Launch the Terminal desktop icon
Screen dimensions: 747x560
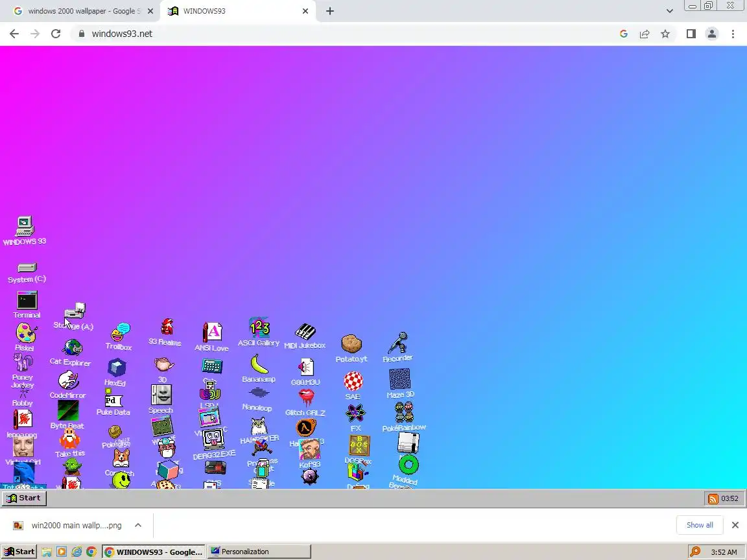click(x=27, y=301)
